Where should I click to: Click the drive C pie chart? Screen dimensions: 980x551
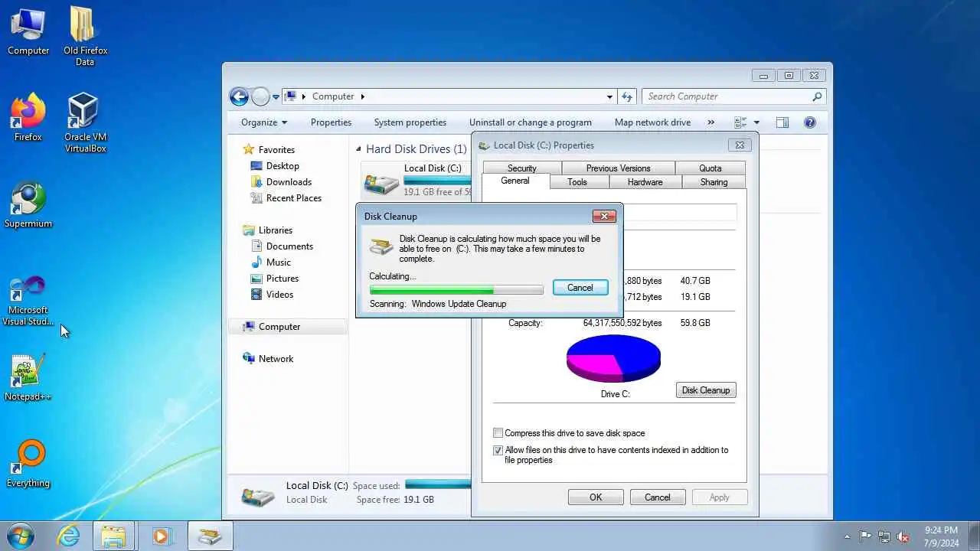pyautogui.click(x=613, y=358)
